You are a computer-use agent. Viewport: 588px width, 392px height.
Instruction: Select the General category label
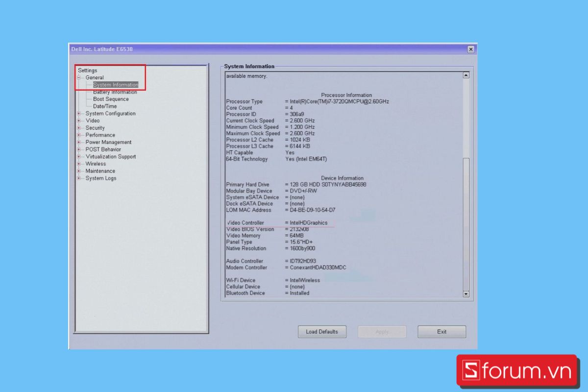[x=95, y=77]
